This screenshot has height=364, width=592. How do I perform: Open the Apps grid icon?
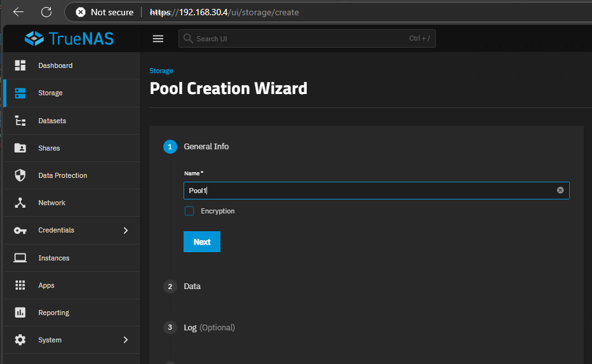click(x=20, y=285)
